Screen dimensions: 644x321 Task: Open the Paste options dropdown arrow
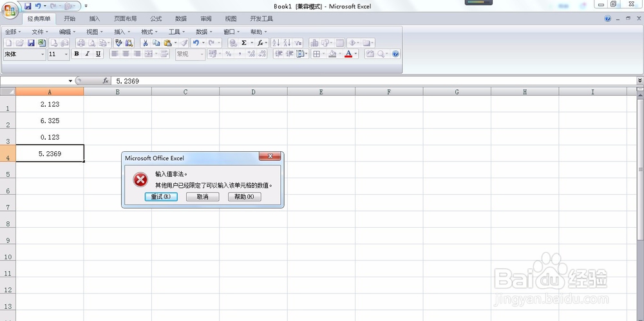click(x=175, y=42)
